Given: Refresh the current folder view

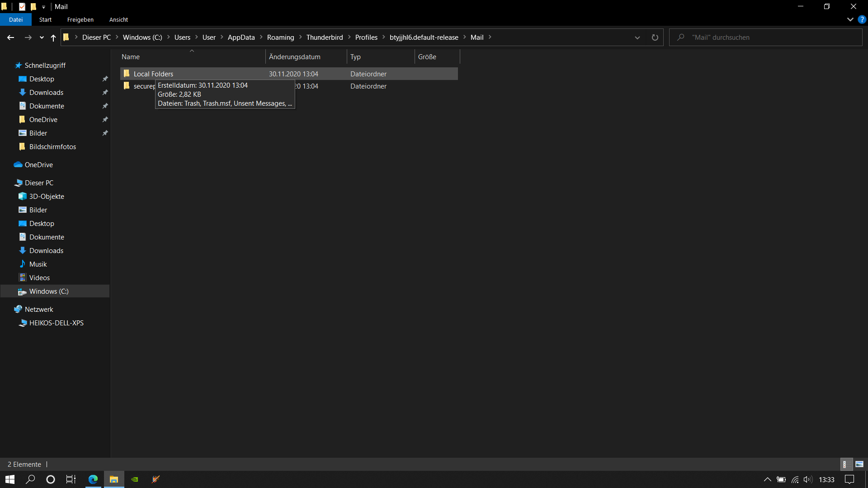Looking at the screenshot, I should click(x=655, y=38).
